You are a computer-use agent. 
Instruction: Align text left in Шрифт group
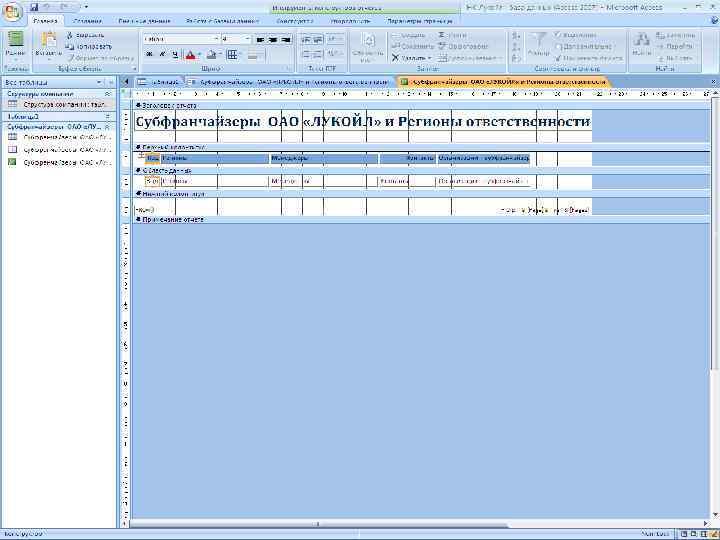(260, 40)
